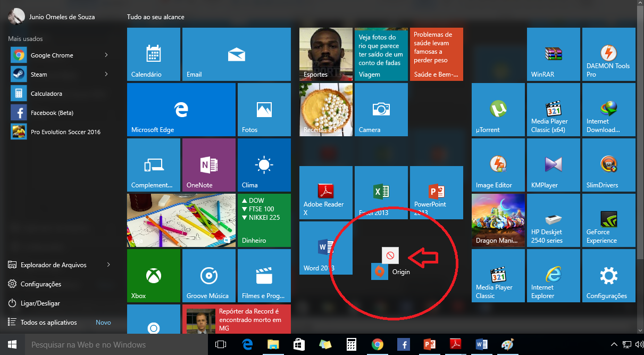Open Microsoft Edge from the taskbar
The height and width of the screenshot is (355, 644).
tap(247, 344)
